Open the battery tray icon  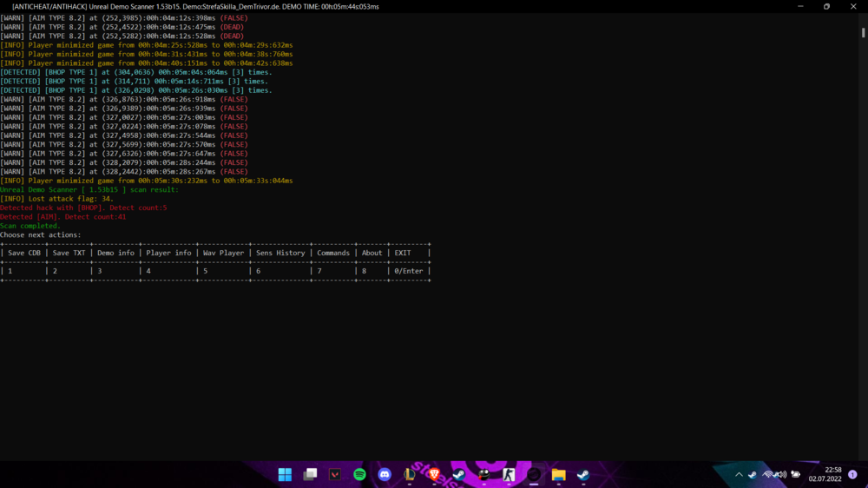[795, 475]
